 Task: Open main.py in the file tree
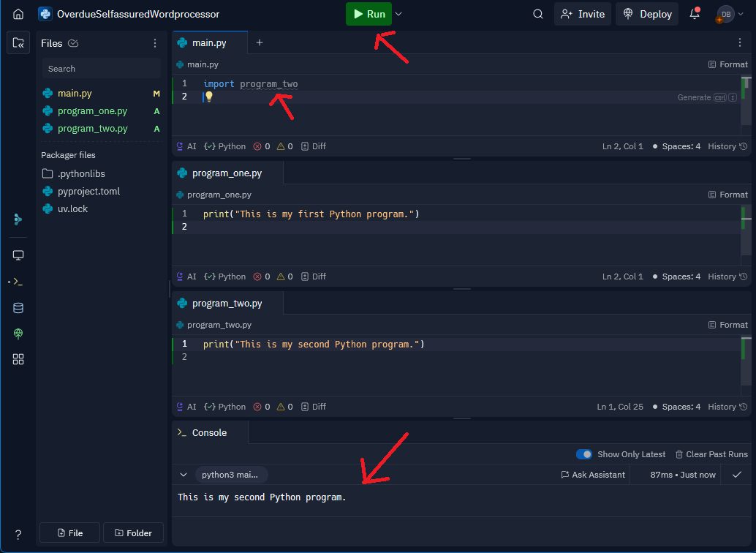click(x=101, y=93)
